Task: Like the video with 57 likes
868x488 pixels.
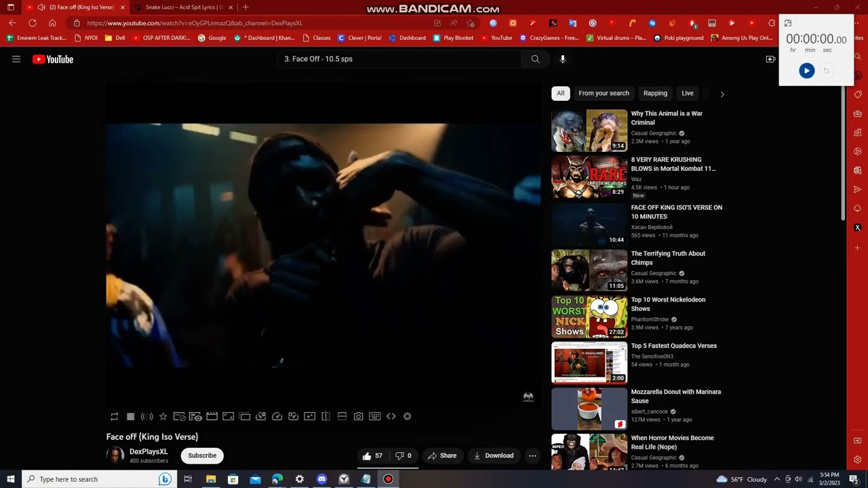Action: 372,455
